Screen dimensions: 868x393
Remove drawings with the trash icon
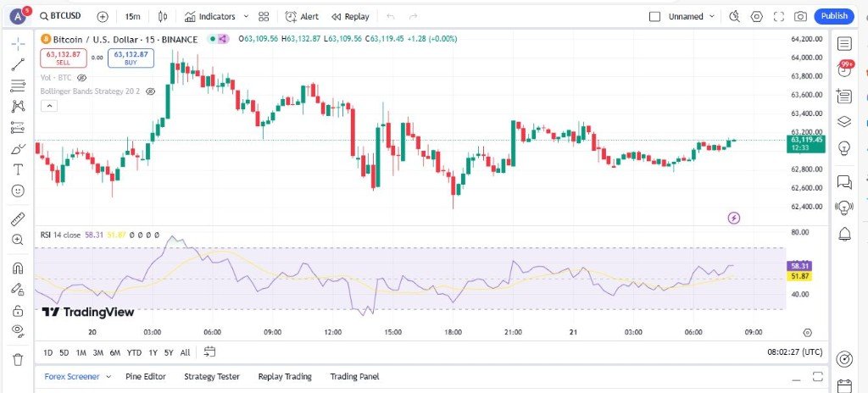[x=19, y=360]
